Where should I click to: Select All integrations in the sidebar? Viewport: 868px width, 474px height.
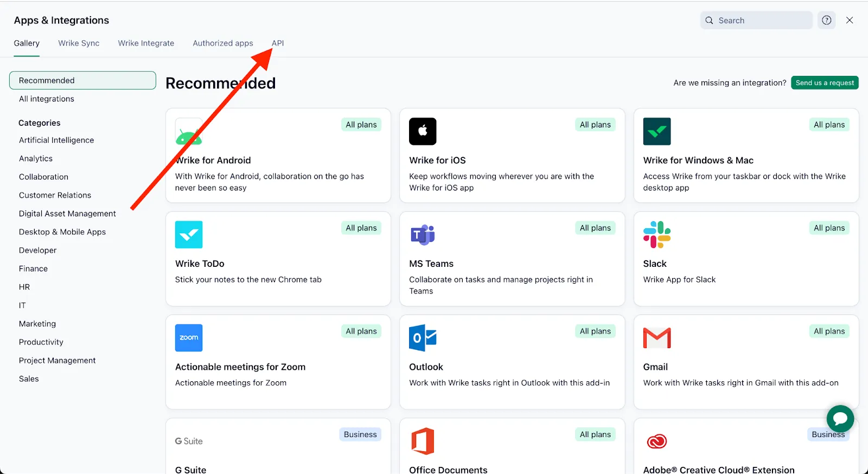pyautogui.click(x=47, y=99)
